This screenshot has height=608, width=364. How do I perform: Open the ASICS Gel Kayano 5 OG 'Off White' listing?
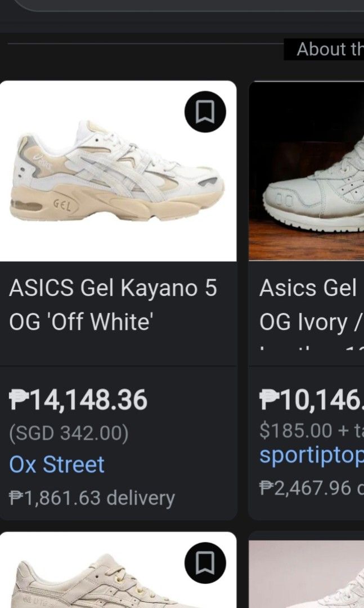tap(113, 304)
